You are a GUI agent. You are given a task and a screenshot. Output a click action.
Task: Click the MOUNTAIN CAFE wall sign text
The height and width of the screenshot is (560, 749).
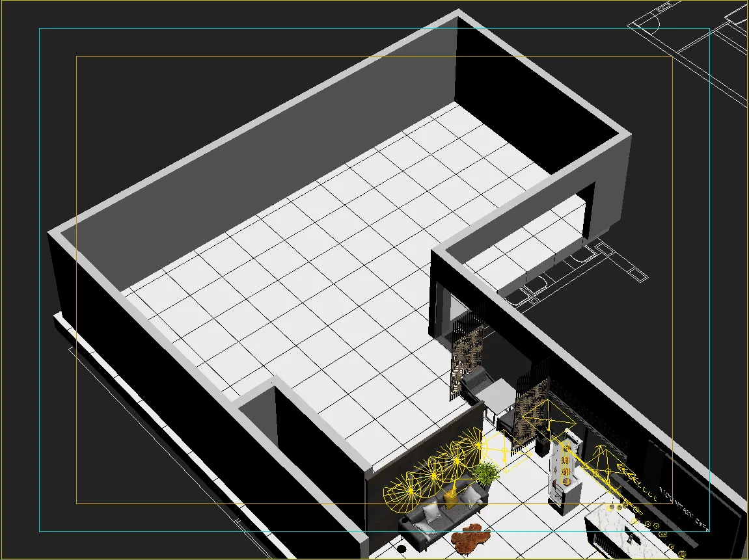tap(684, 509)
